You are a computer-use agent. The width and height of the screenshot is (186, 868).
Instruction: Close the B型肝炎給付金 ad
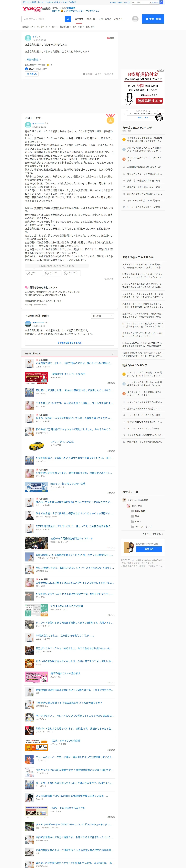[163, 70]
